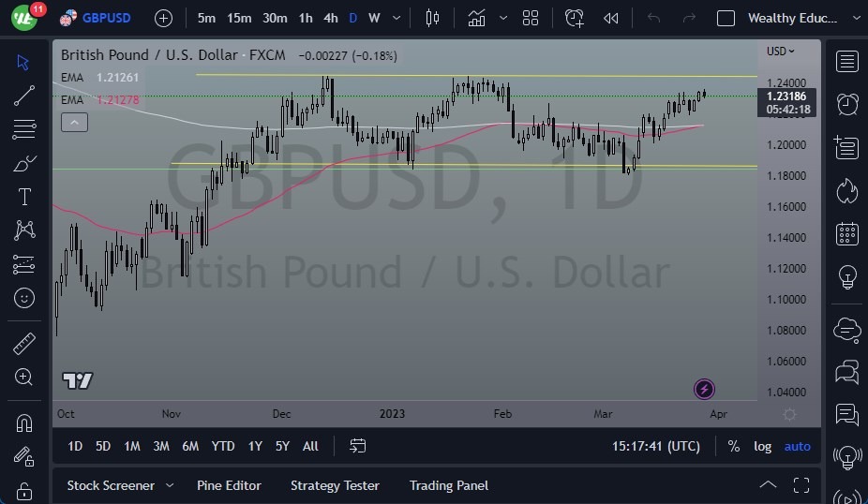Image resolution: width=868 pixels, height=504 pixels.
Task: Open the alerts alarm clock panel
Action: tap(847, 103)
